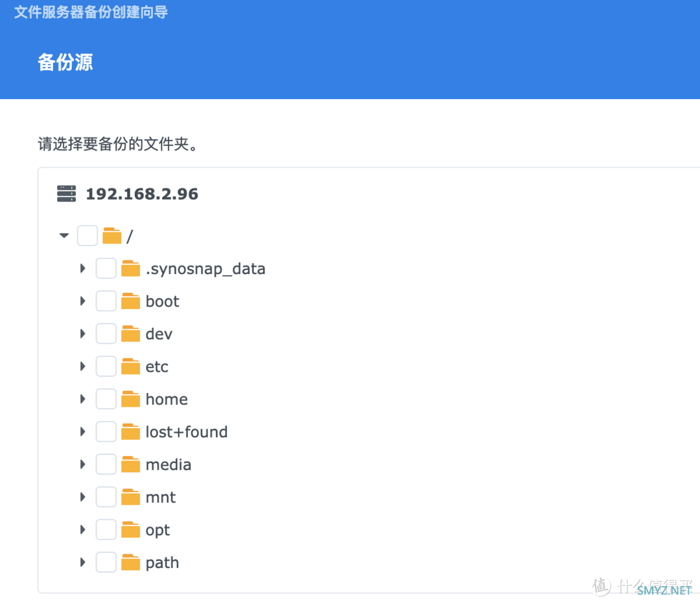Click the .synosnap_data folder name
Viewport: 700px width, 603px height.
click(x=206, y=269)
